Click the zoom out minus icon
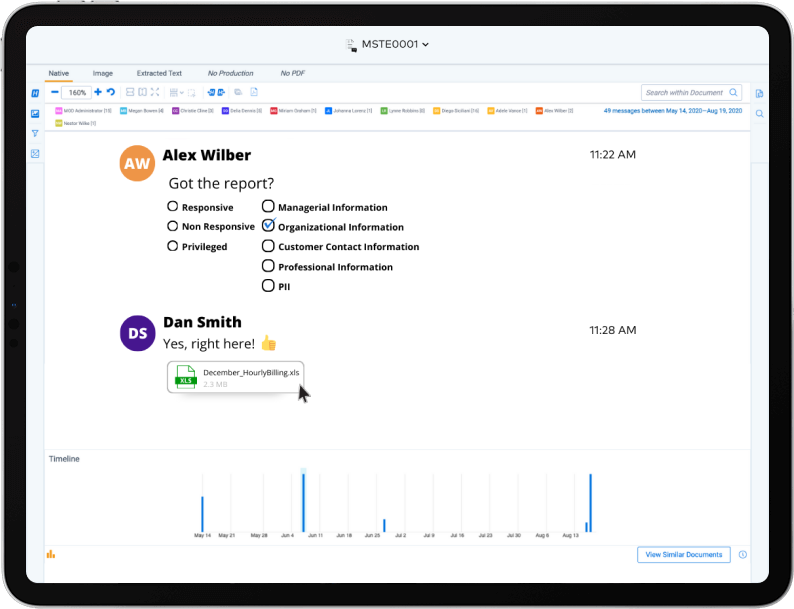Image resolution: width=794 pixels, height=609 pixels. point(54,92)
